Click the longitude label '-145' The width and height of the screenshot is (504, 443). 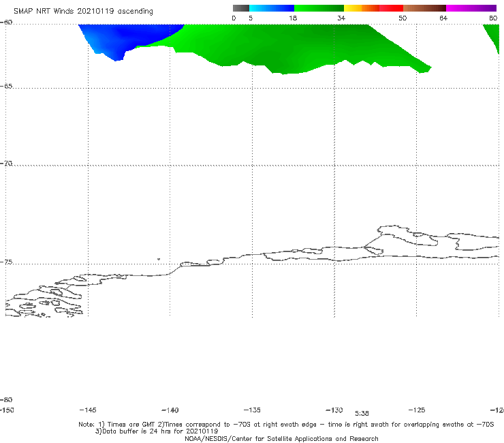(x=88, y=410)
